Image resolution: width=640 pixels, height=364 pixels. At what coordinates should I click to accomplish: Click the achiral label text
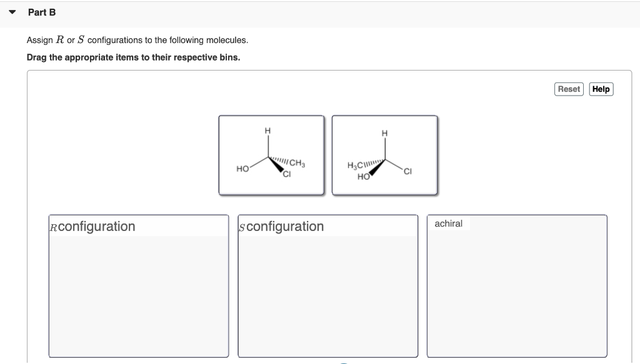pyautogui.click(x=449, y=223)
